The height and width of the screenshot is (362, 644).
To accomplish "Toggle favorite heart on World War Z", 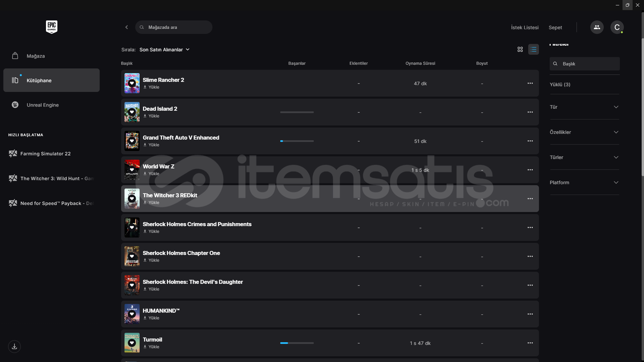I will pyautogui.click(x=132, y=170).
